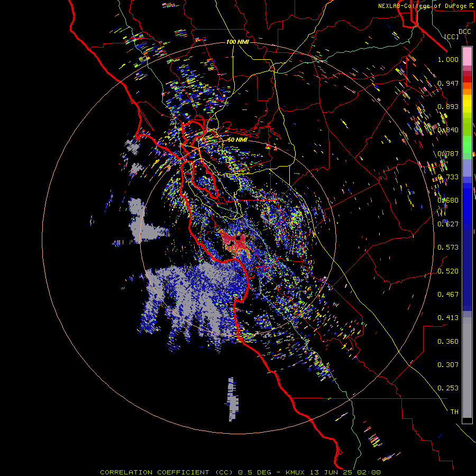The image size is (476, 476).
Task: Select the "0.307" legend value
Action: click(x=448, y=365)
